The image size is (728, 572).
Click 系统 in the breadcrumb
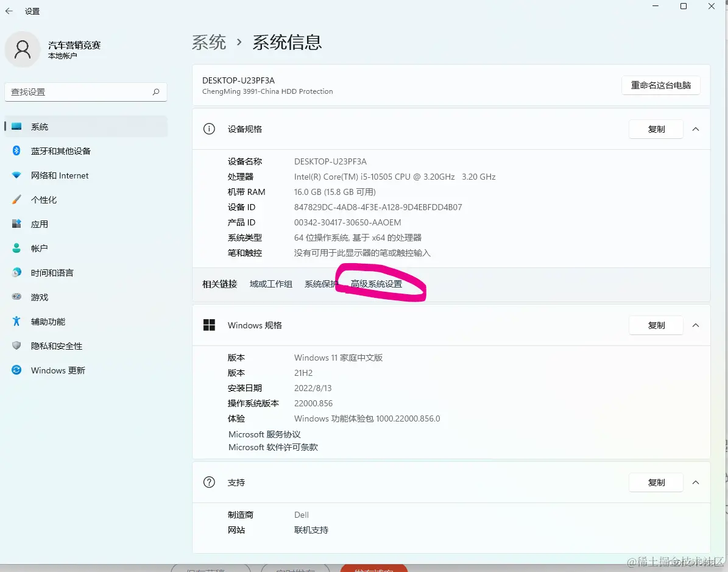209,42
